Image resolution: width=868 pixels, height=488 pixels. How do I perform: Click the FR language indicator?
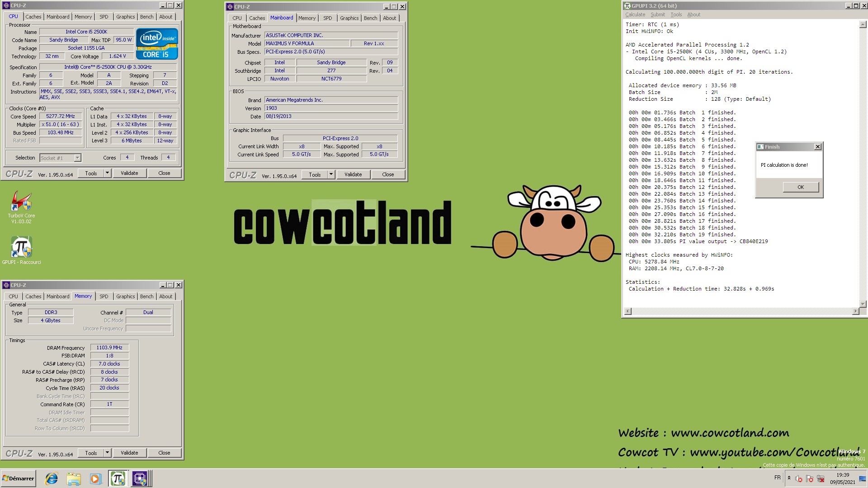coord(778,478)
